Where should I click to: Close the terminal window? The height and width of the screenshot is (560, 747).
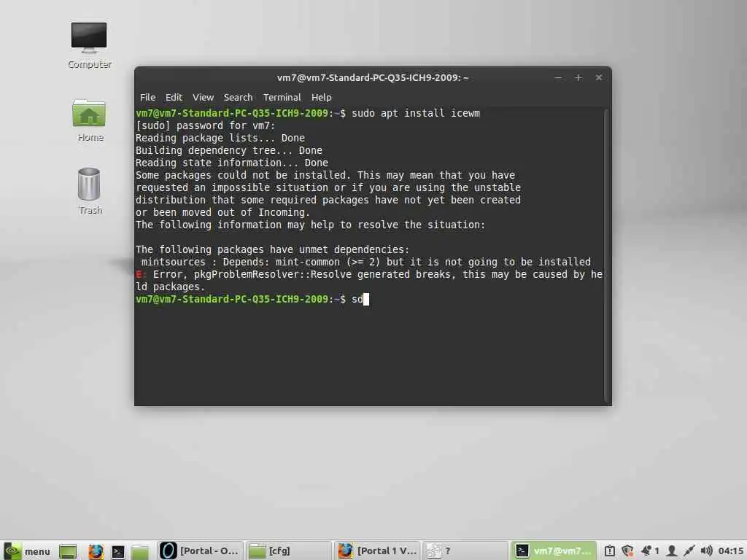coord(599,77)
